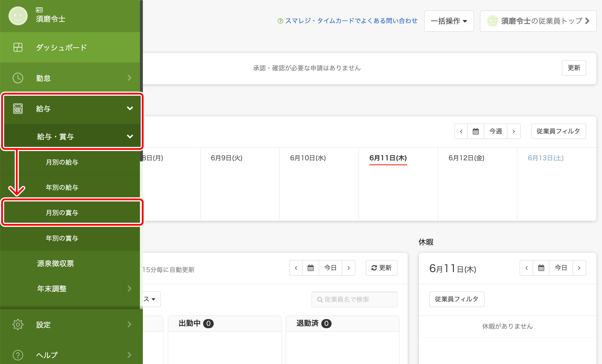Image resolution: width=602 pixels, height=364 pixels.
Task: Open 従業員フィルタ in the 休暇 panel
Action: (x=457, y=299)
